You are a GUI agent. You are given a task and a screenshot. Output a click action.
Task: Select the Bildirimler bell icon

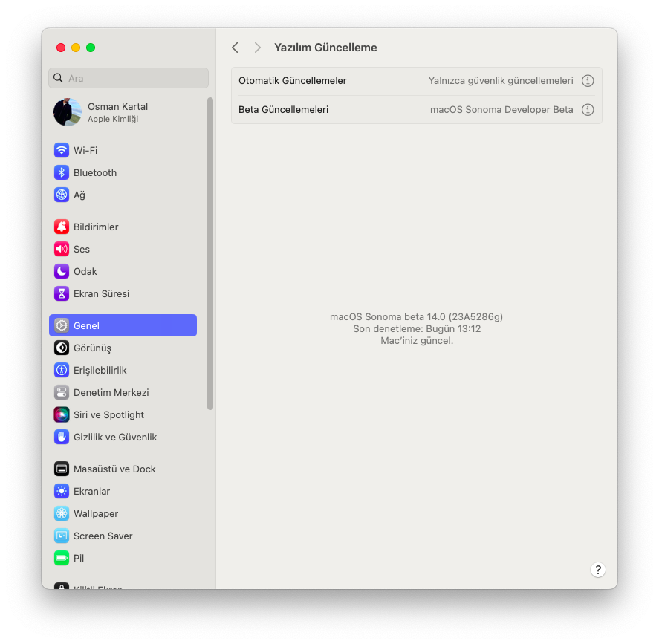(x=62, y=227)
